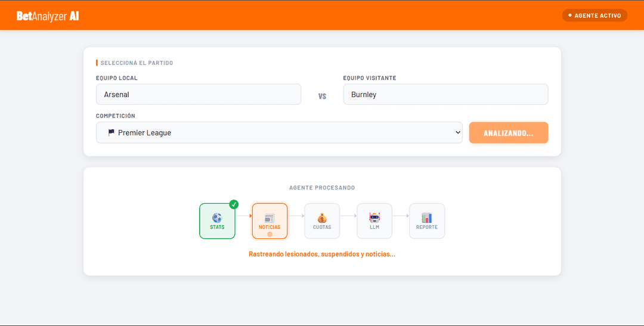This screenshot has width=644, height=326.
Task: Click the 'Equipo Local' label
Action: (117, 78)
